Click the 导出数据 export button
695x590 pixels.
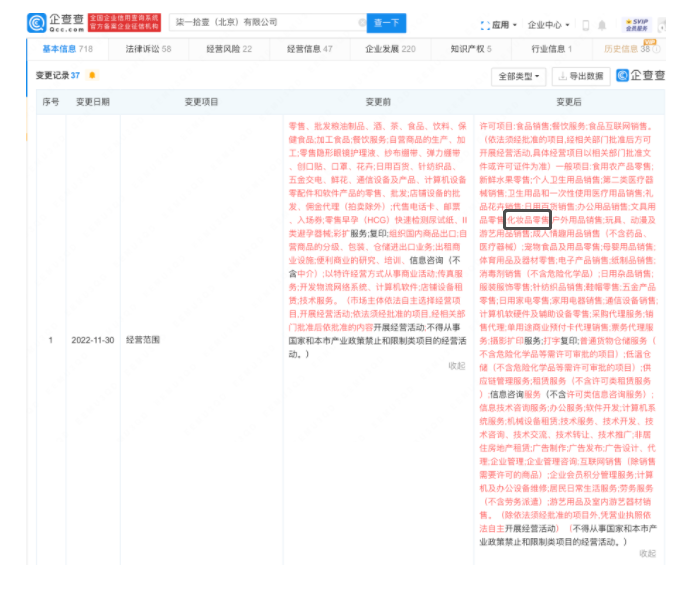click(x=581, y=77)
